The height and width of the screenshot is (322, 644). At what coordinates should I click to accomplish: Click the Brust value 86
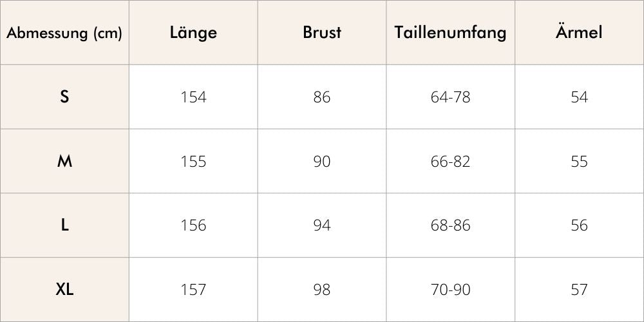point(322,97)
